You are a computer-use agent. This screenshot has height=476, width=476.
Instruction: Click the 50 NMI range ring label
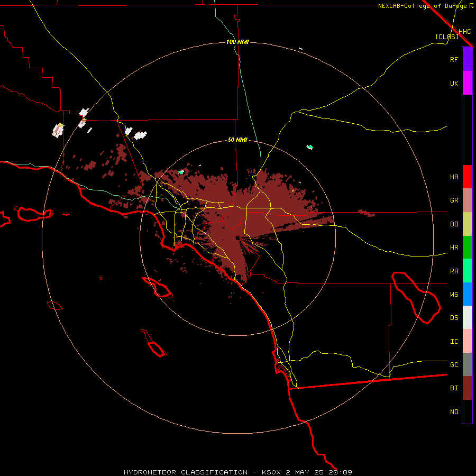237,140
